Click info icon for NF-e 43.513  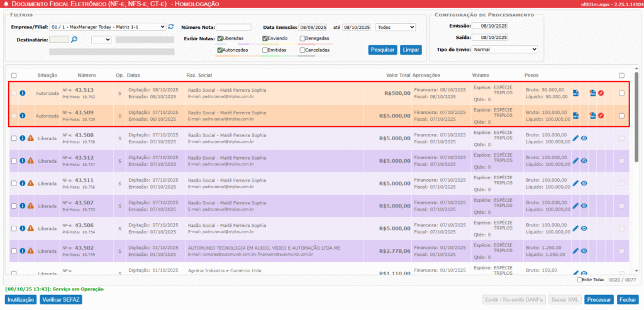tap(22, 93)
